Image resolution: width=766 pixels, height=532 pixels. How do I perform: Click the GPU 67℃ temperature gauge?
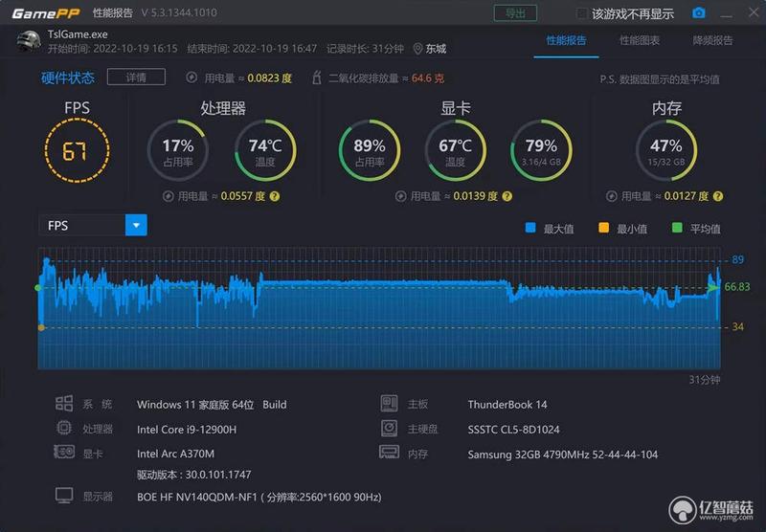(x=456, y=150)
